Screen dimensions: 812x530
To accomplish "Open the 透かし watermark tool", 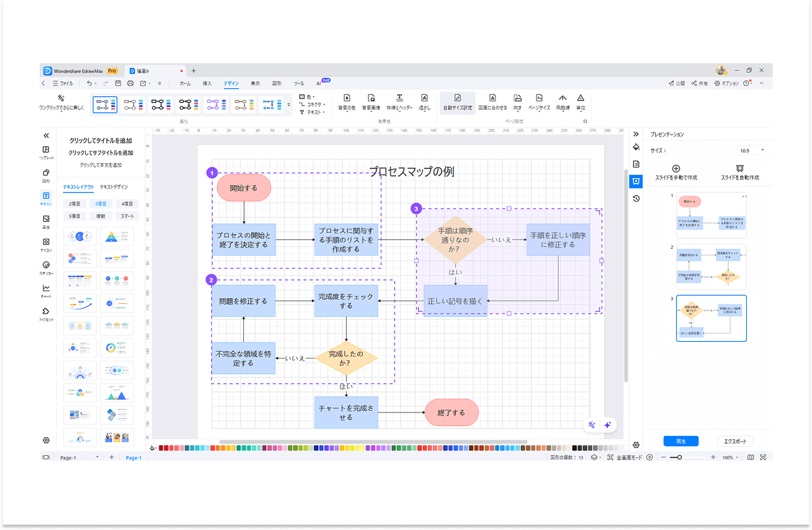I will pyautogui.click(x=424, y=98).
